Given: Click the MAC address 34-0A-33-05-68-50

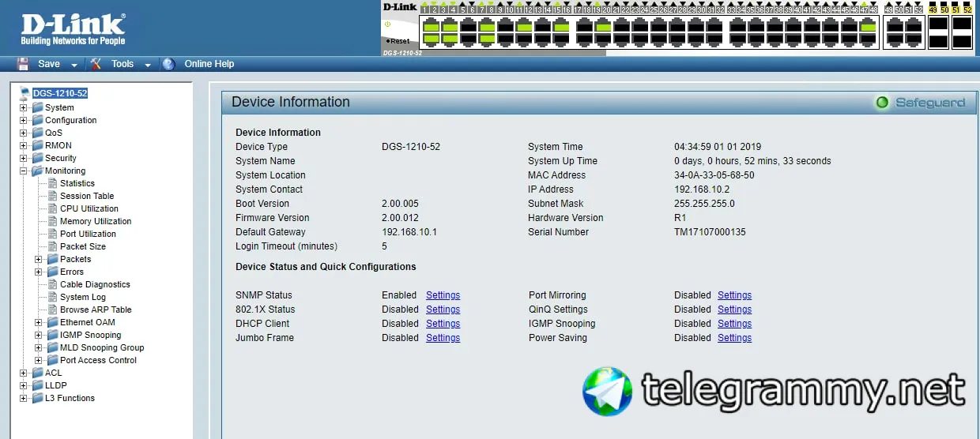Looking at the screenshot, I should 714,175.
